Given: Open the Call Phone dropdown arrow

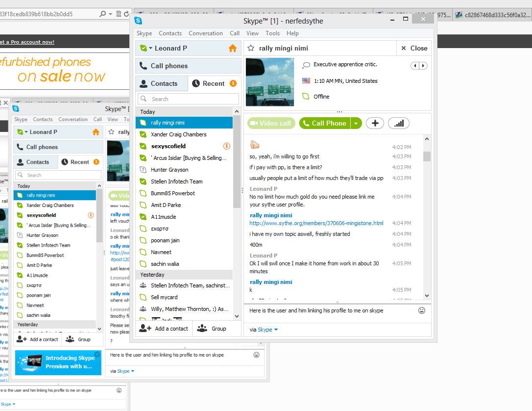Looking at the screenshot, I should click(x=356, y=123).
